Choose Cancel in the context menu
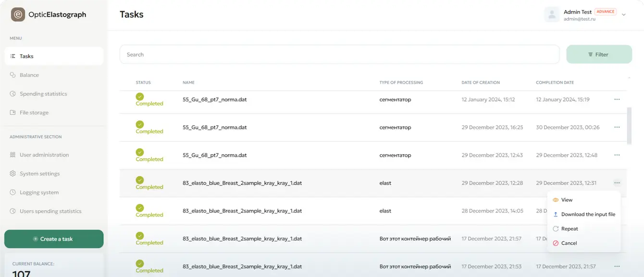 tap(569, 243)
